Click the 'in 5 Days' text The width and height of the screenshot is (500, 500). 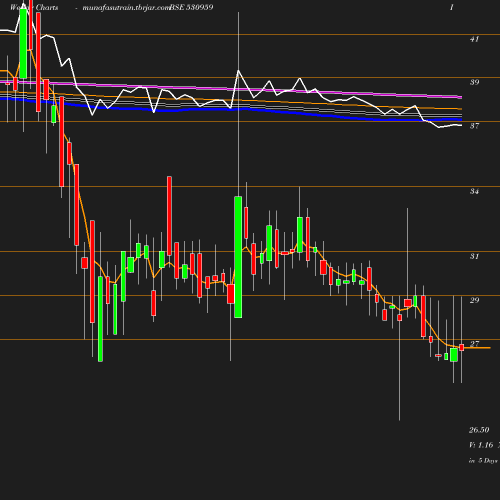pyautogui.click(x=483, y=461)
